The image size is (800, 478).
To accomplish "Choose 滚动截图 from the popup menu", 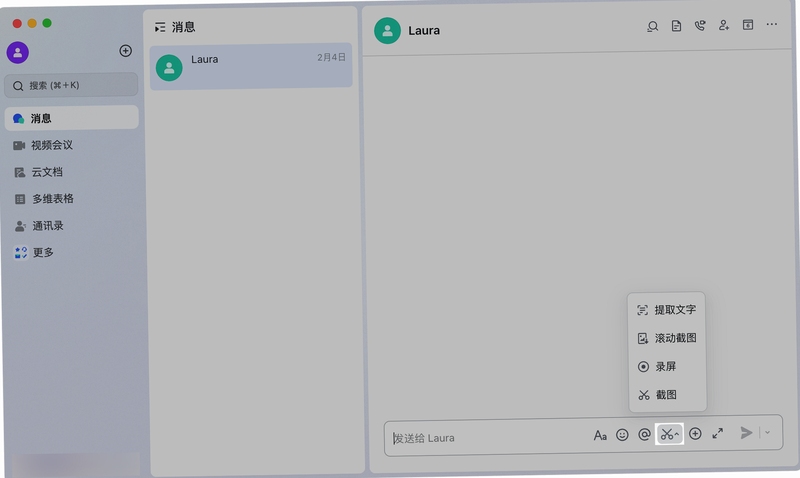I will coord(667,338).
